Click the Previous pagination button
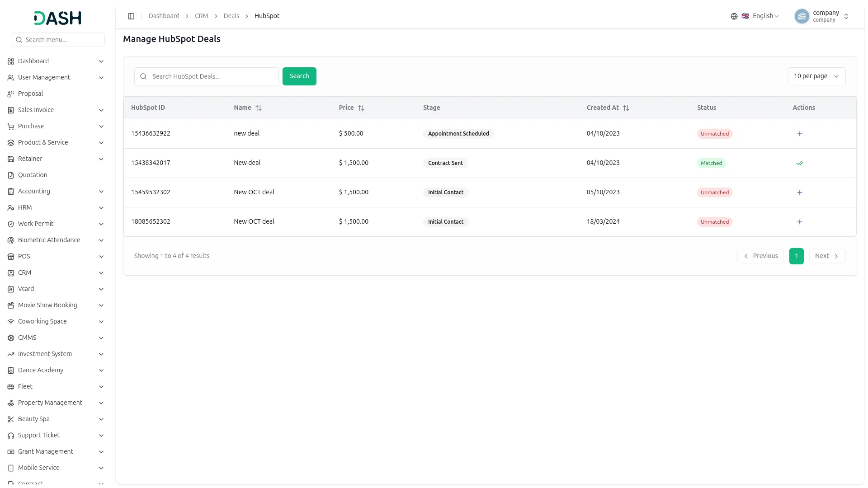The height and width of the screenshot is (488, 868). 760,256
